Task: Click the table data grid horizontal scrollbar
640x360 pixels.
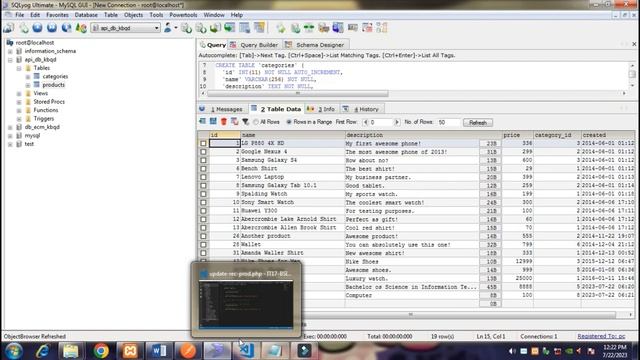Action: coord(411,315)
